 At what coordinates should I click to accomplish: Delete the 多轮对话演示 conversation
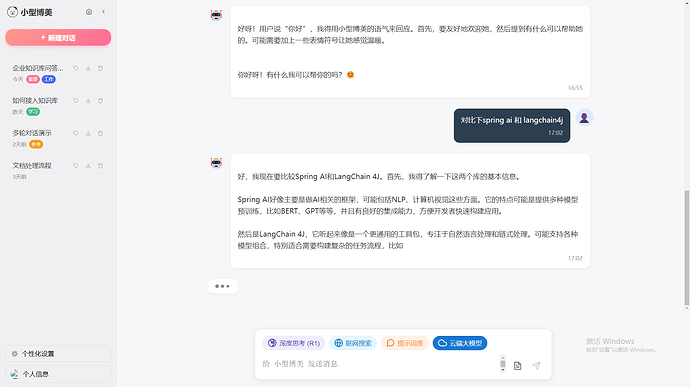pos(100,133)
